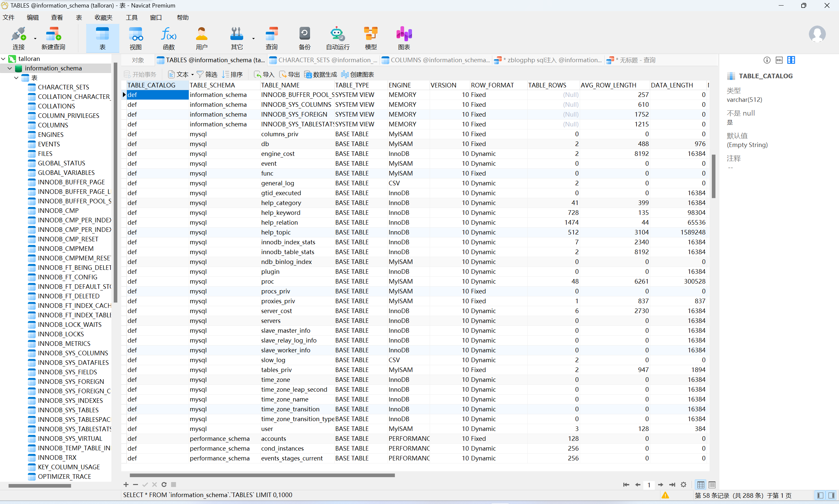Collapse the information_schema database node
The width and height of the screenshot is (839, 504).
coord(10,68)
